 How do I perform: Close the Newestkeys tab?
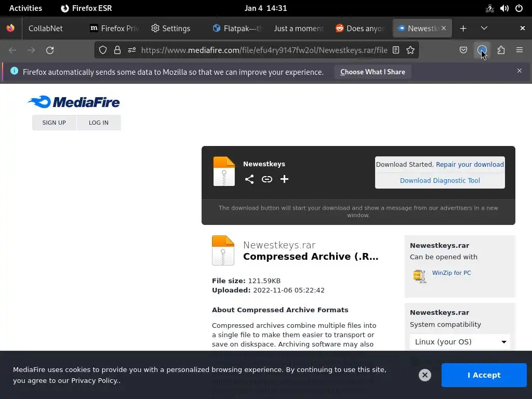click(444, 29)
